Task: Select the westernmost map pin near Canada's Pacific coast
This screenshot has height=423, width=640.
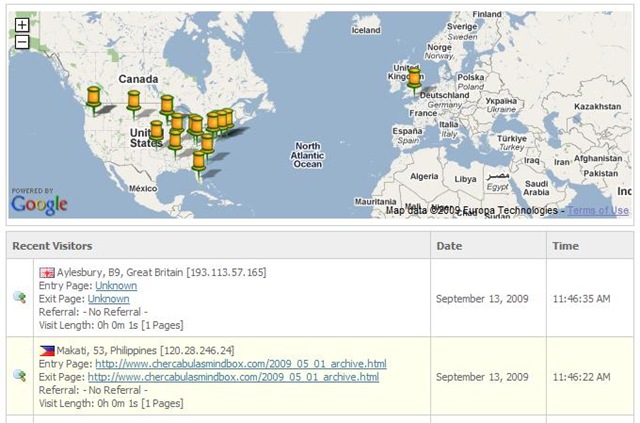Action: click(93, 98)
